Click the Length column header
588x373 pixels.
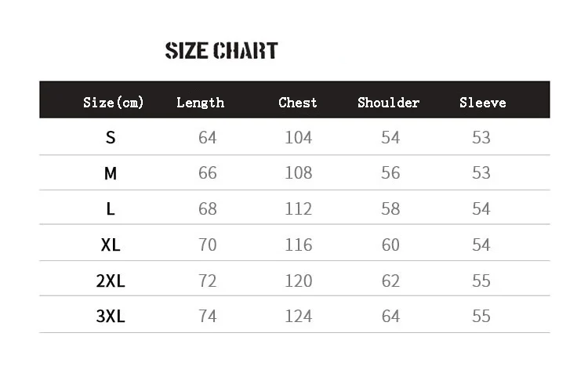(x=200, y=103)
